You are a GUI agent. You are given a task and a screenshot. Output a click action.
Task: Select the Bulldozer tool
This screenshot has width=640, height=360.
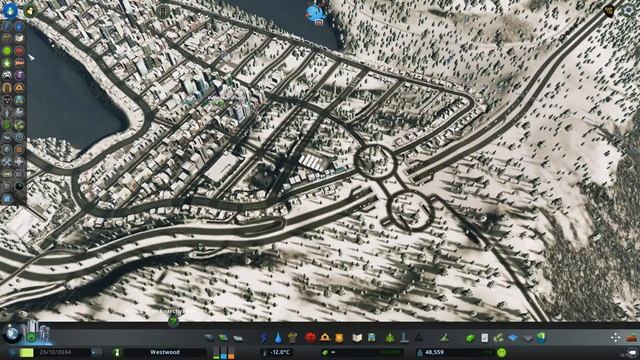point(631,338)
